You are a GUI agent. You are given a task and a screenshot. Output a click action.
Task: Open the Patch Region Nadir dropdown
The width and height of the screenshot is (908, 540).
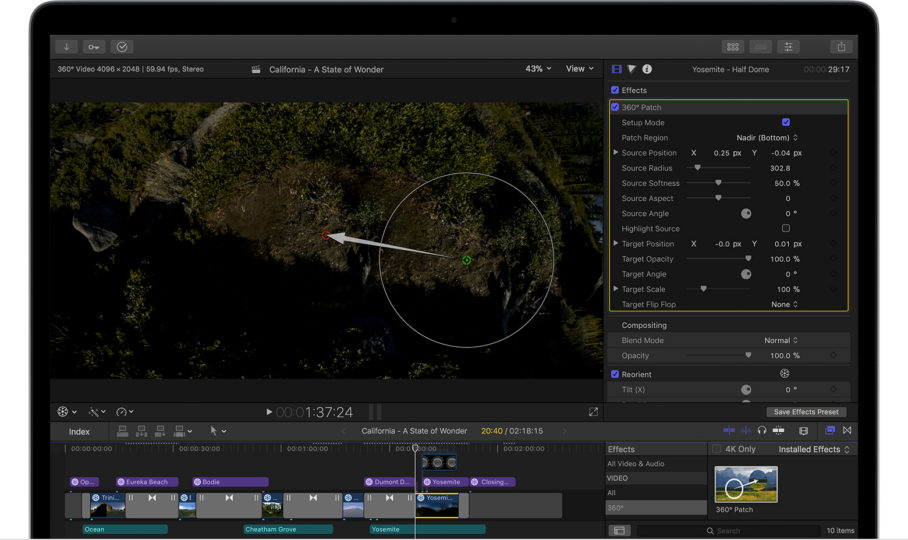pyautogui.click(x=767, y=138)
